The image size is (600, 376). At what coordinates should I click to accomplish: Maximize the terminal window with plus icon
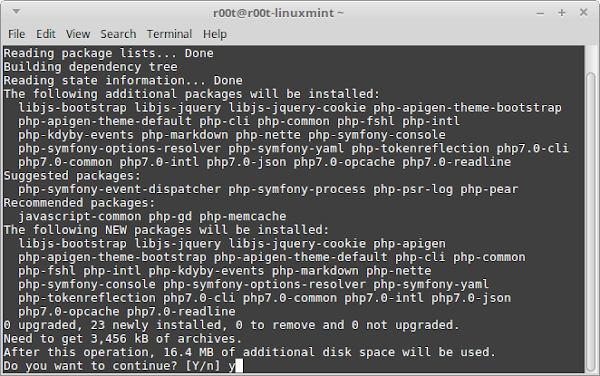(x=561, y=13)
